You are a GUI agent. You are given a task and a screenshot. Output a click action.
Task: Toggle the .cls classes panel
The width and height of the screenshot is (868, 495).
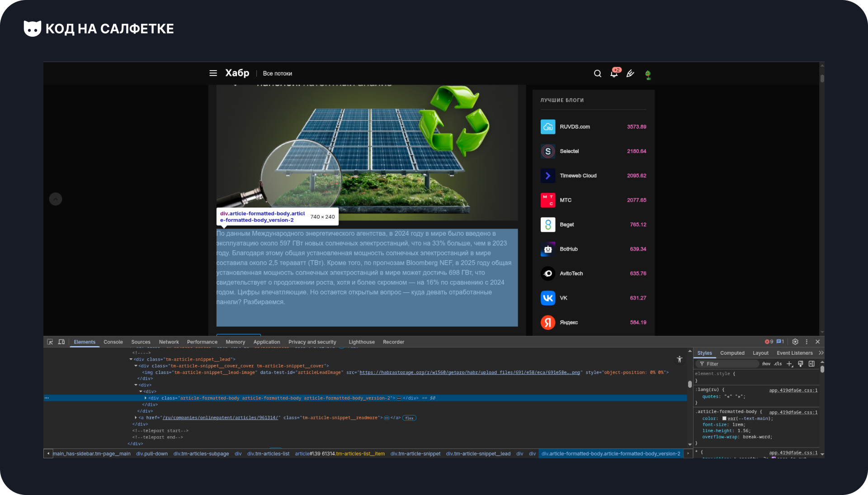(778, 364)
